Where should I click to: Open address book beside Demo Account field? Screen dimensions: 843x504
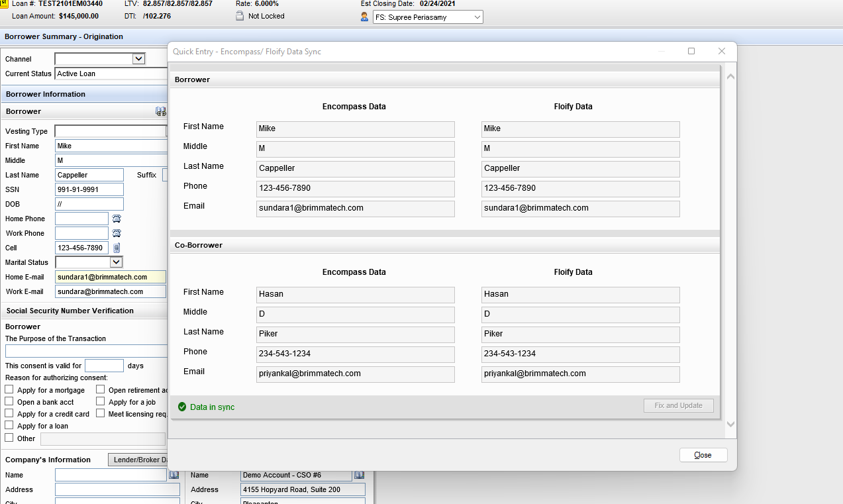click(359, 475)
